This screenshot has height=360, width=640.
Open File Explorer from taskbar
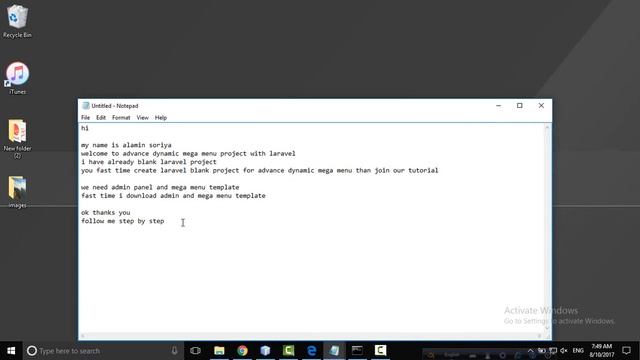(x=219, y=351)
